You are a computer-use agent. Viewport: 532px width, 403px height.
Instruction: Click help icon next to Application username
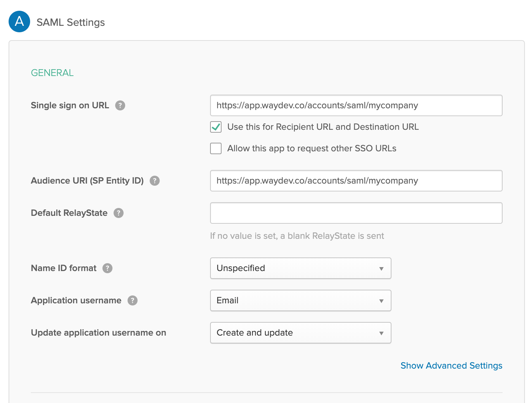[x=133, y=300]
